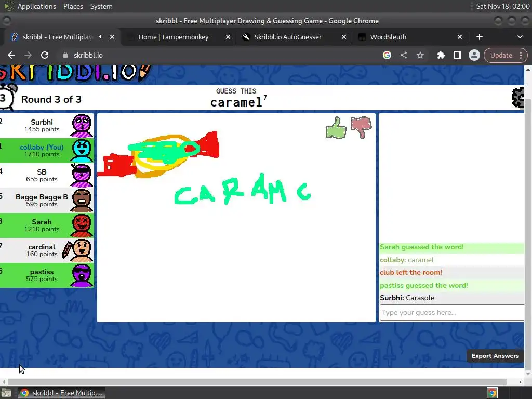Click the forward navigation arrow

tap(28, 55)
